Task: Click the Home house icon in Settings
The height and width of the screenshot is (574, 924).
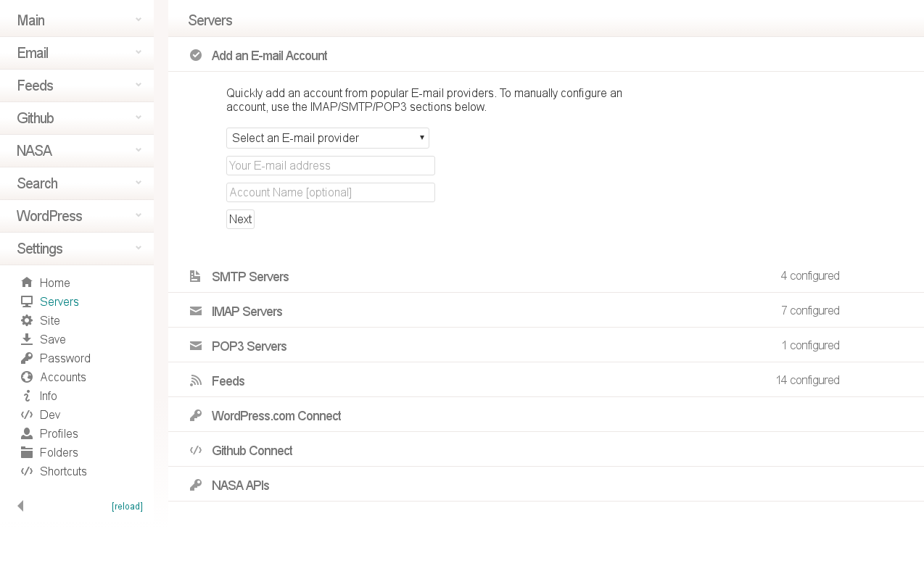Action: [x=27, y=283]
